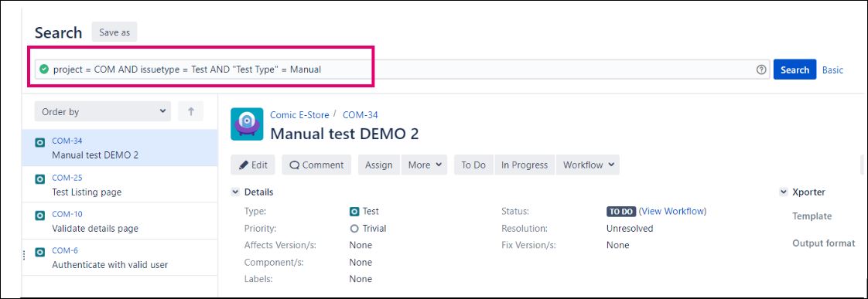Click the green valid query checkmark icon
The image size is (868, 299).
44,70
